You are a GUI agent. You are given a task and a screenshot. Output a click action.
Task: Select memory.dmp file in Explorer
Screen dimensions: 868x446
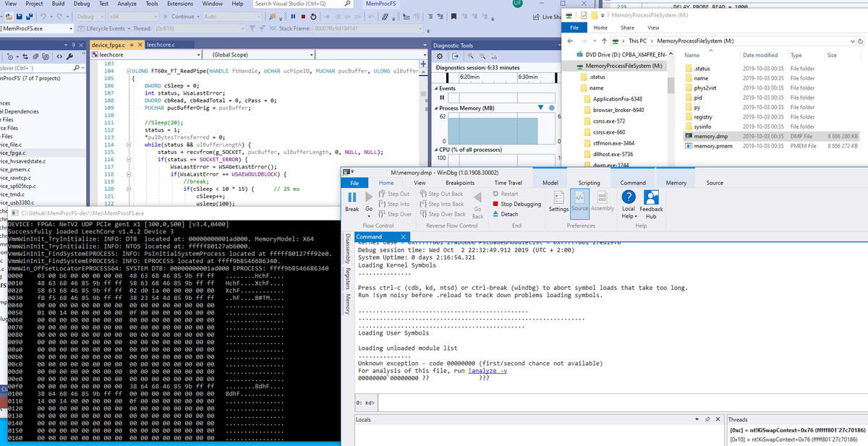771,136
